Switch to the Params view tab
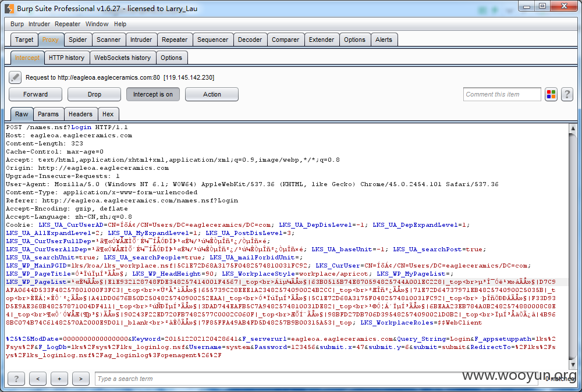582x392 pixels. tap(48, 114)
